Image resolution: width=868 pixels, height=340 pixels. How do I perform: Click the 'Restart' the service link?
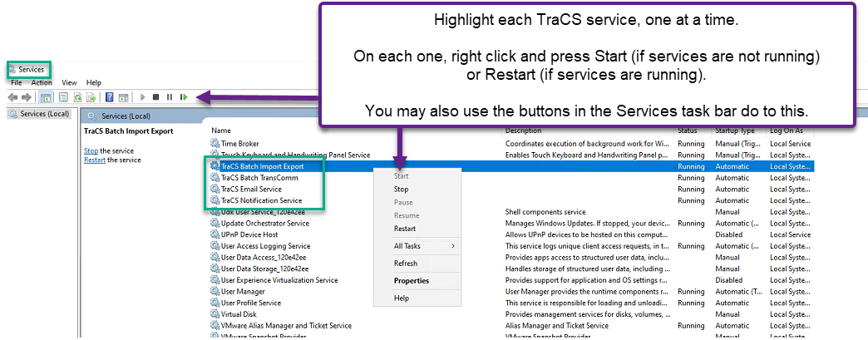95,160
